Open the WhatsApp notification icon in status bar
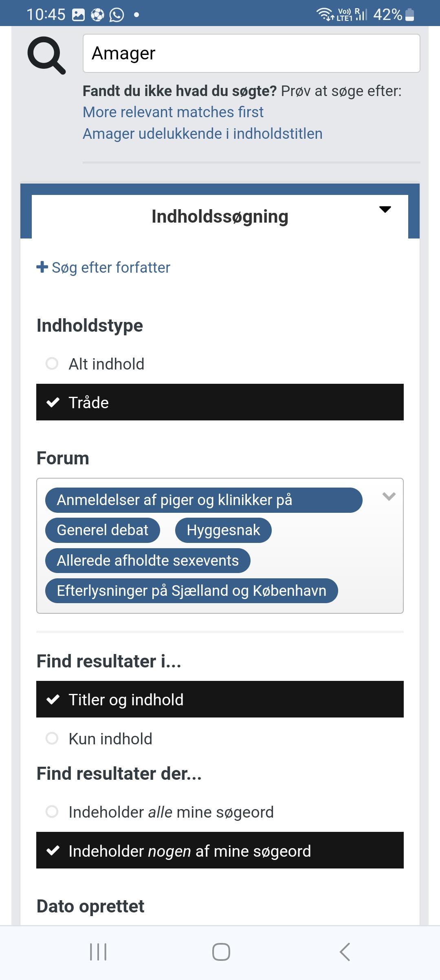The height and width of the screenshot is (980, 440). 117,15
